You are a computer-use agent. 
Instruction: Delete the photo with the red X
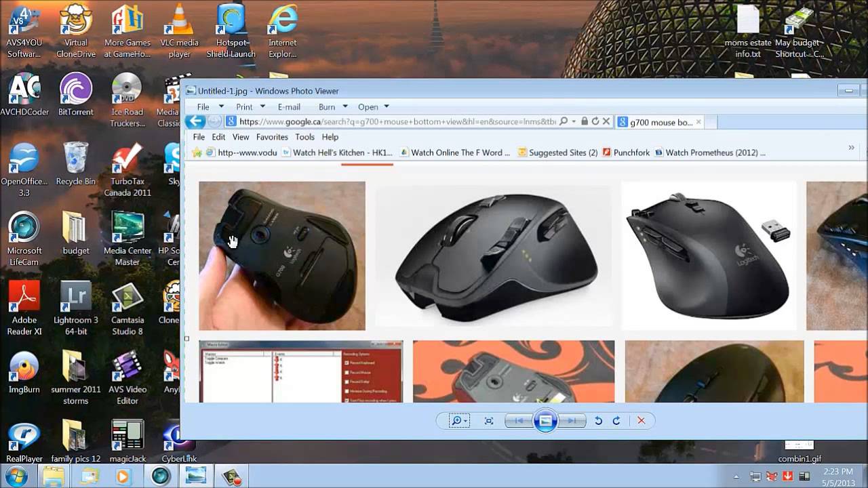coord(642,421)
